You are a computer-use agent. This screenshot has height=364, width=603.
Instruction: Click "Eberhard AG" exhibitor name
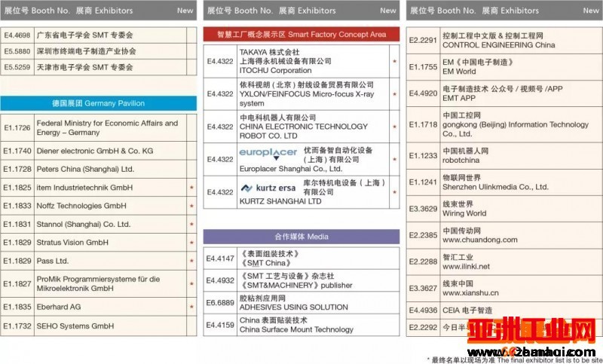pyautogui.click(x=59, y=307)
